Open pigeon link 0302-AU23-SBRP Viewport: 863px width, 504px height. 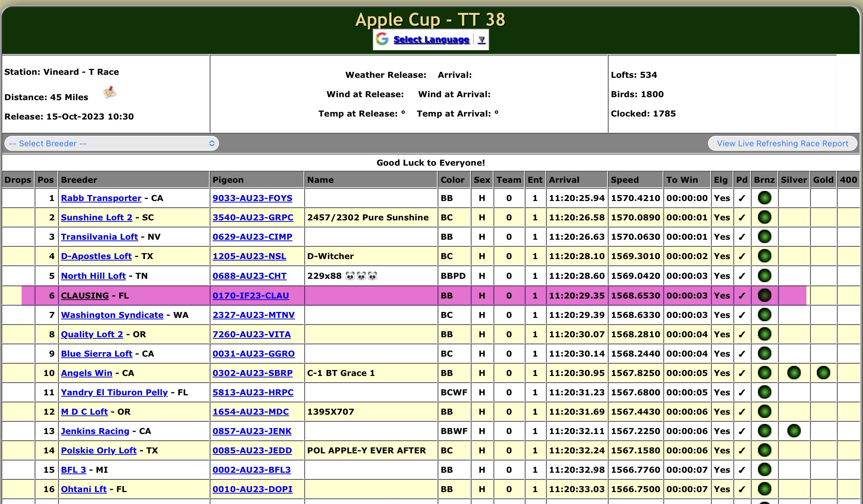coord(252,373)
